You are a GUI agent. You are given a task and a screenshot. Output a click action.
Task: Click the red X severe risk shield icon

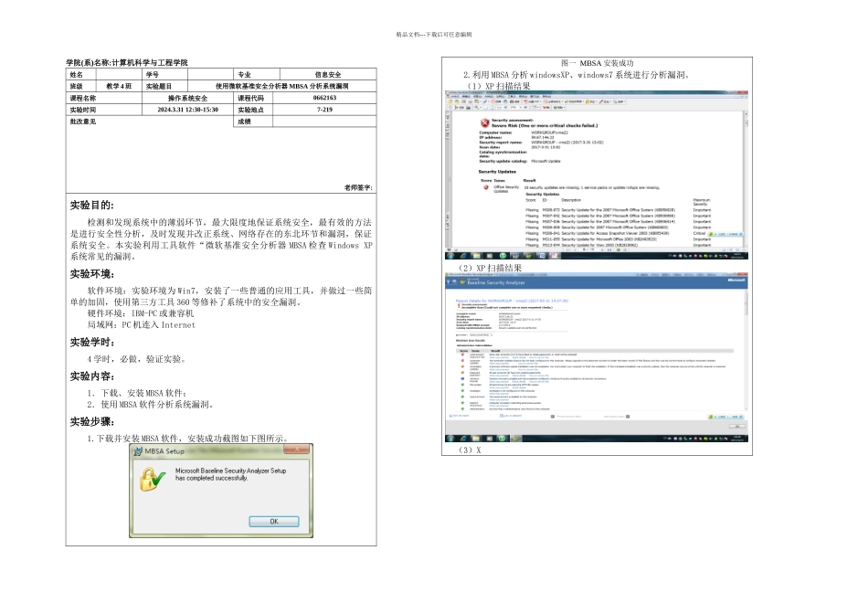coord(484,123)
